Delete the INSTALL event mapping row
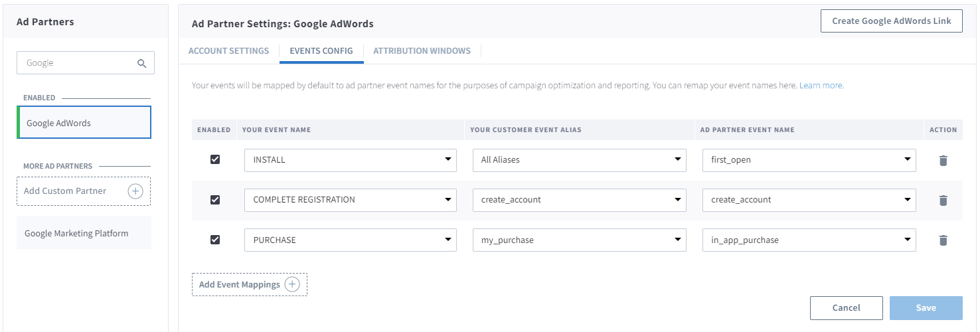 [943, 160]
